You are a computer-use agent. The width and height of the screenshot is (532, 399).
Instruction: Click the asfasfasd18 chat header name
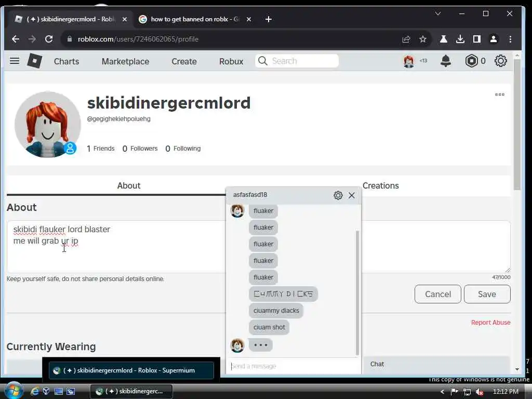(x=250, y=195)
